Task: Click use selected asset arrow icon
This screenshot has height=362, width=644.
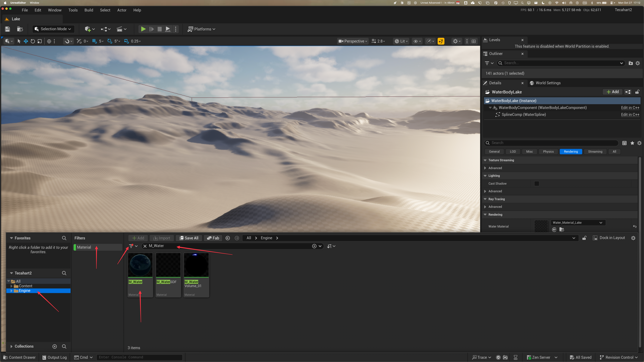Action: [x=554, y=230]
